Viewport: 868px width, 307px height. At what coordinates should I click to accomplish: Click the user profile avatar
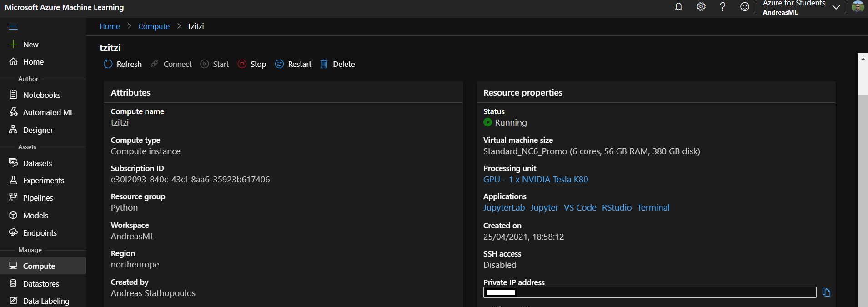coord(858,7)
